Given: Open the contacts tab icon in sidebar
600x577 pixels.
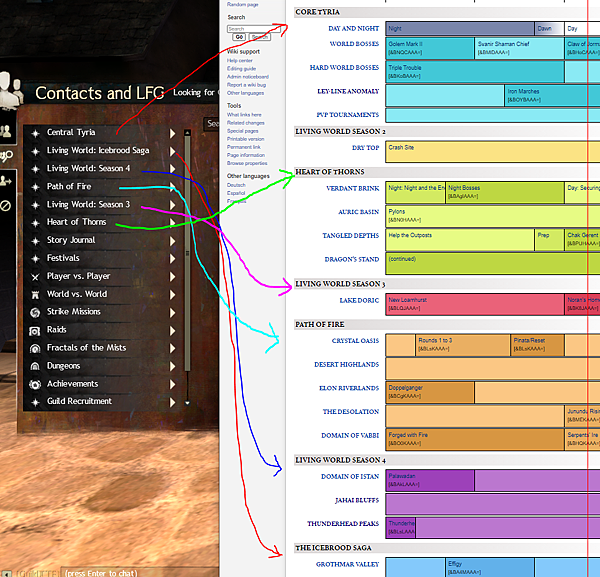Looking at the screenshot, I should point(6,131).
